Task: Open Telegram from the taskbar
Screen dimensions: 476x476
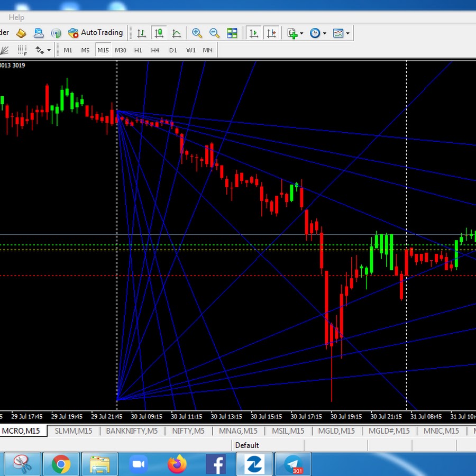Action: (x=293, y=464)
